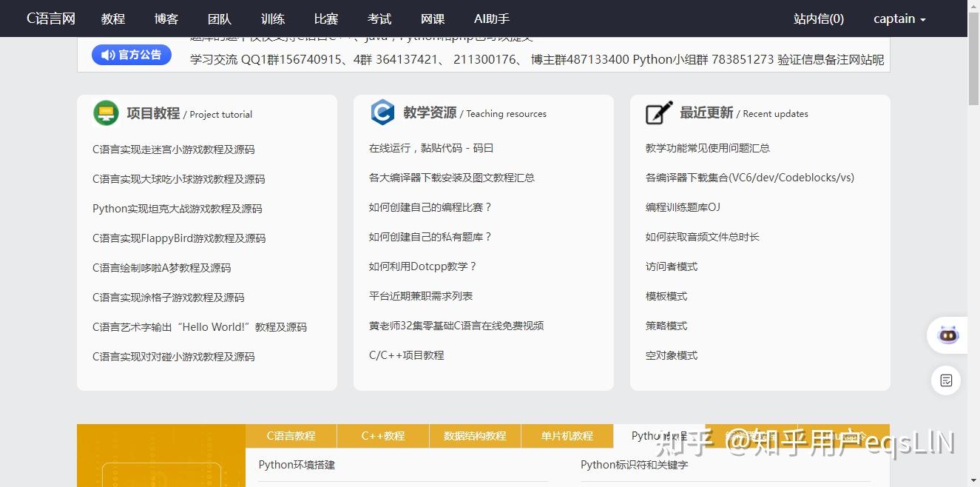The image size is (980, 487).
Task: Open 站内信(0) messages
Action: (818, 19)
